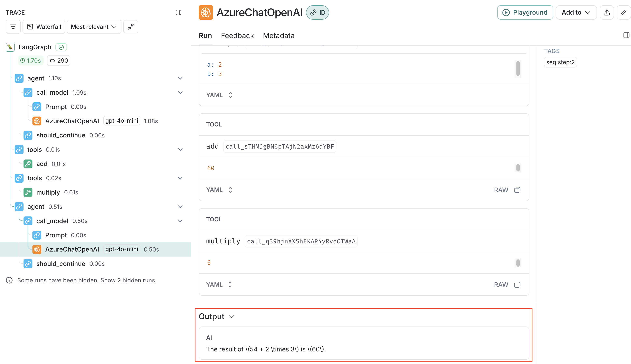This screenshot has height=364, width=631.
Task: Show 2 hidden runs
Action: tap(128, 280)
